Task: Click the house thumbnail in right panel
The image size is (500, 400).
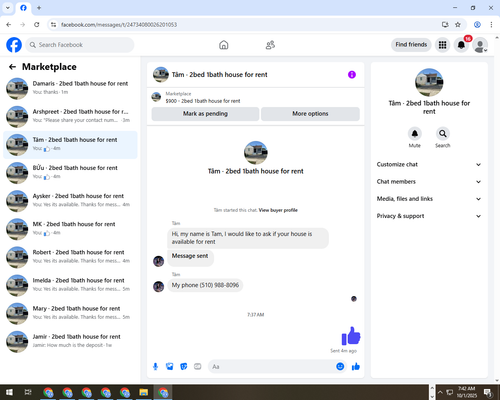Action: (429, 82)
